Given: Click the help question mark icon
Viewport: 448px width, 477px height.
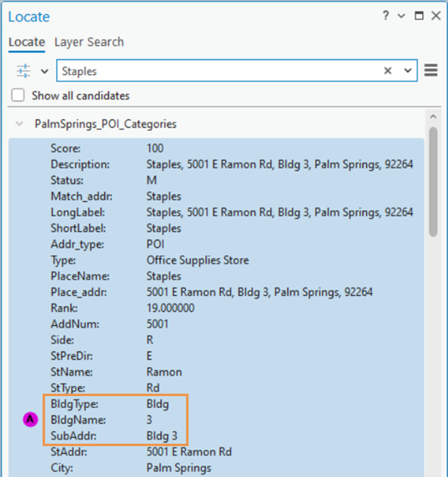Looking at the screenshot, I should coord(385,16).
